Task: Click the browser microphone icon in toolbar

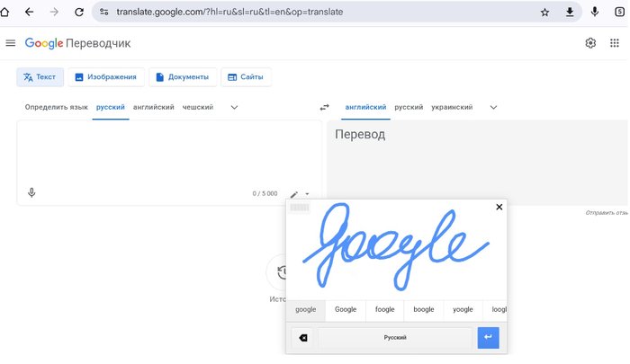Action: click(595, 12)
